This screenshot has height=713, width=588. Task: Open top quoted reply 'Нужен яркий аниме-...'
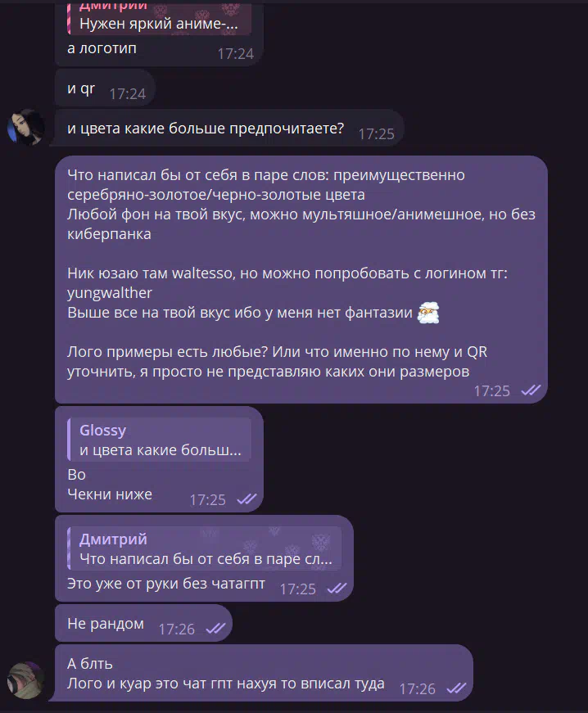[x=159, y=18]
